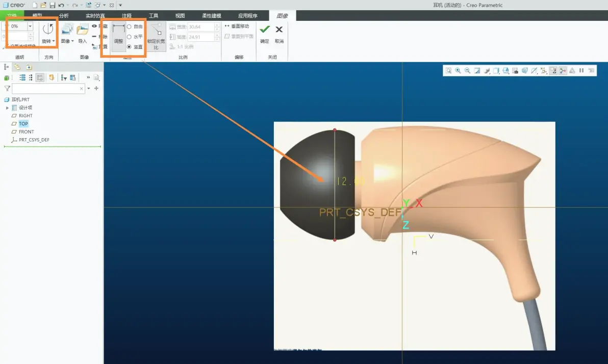Switch to the 分析 ribbon tab

pos(64,15)
